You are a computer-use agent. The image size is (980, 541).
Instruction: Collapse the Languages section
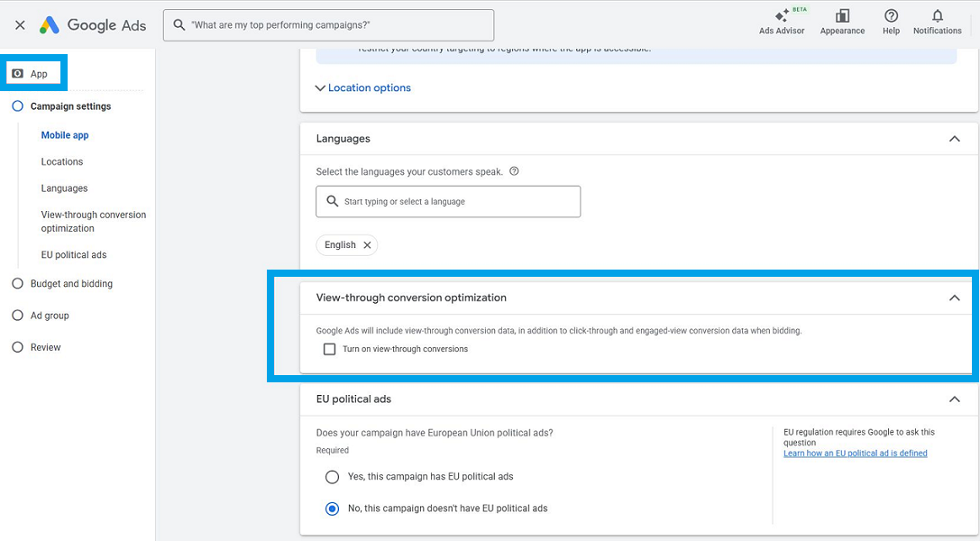click(x=954, y=139)
